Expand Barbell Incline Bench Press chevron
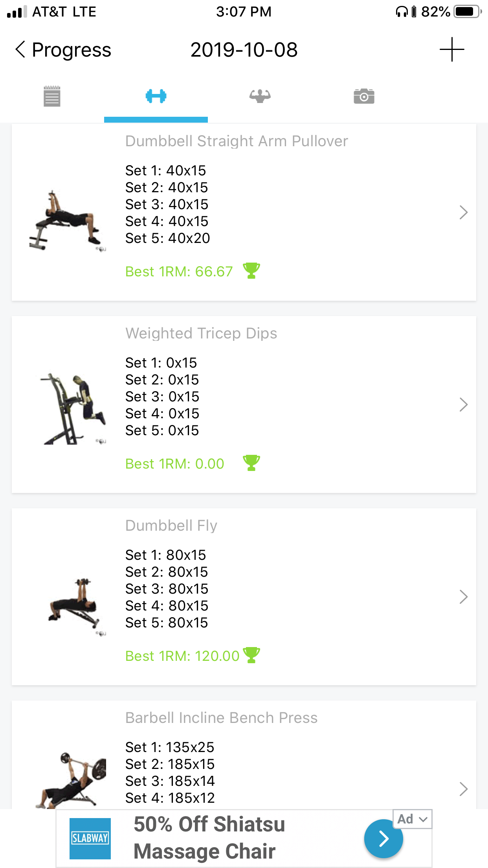The height and width of the screenshot is (868, 488). [x=464, y=789]
